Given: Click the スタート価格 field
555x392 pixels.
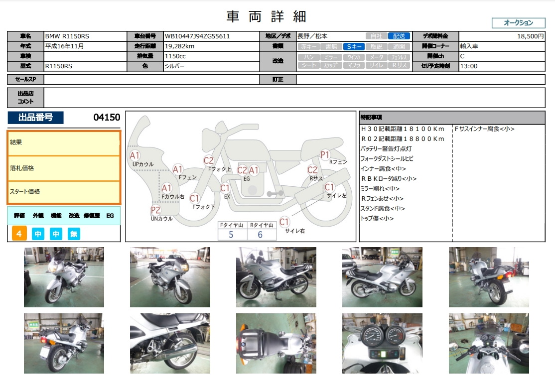Looking at the screenshot, I should (64, 192).
